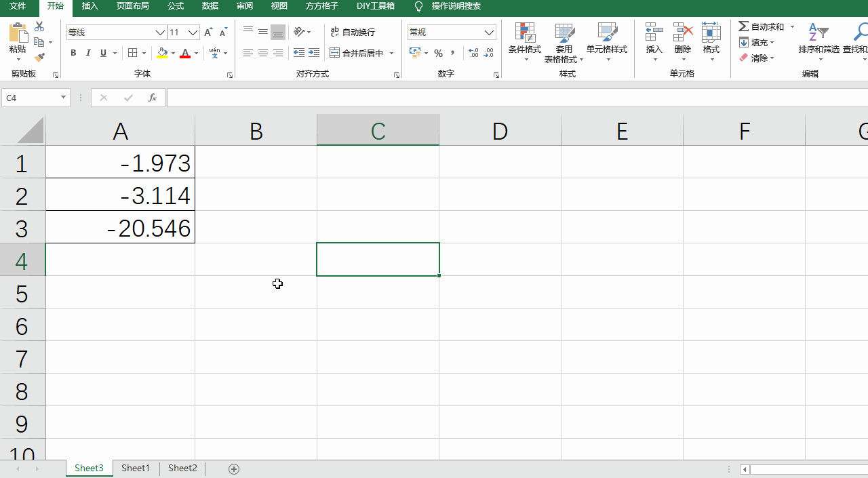
Task: Open Conditional Formatting (条件格式)
Action: [525, 42]
